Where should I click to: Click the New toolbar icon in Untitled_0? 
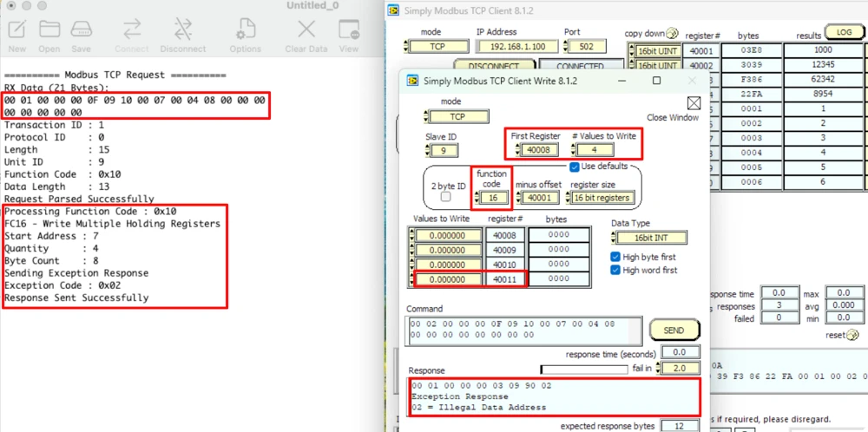[x=17, y=29]
